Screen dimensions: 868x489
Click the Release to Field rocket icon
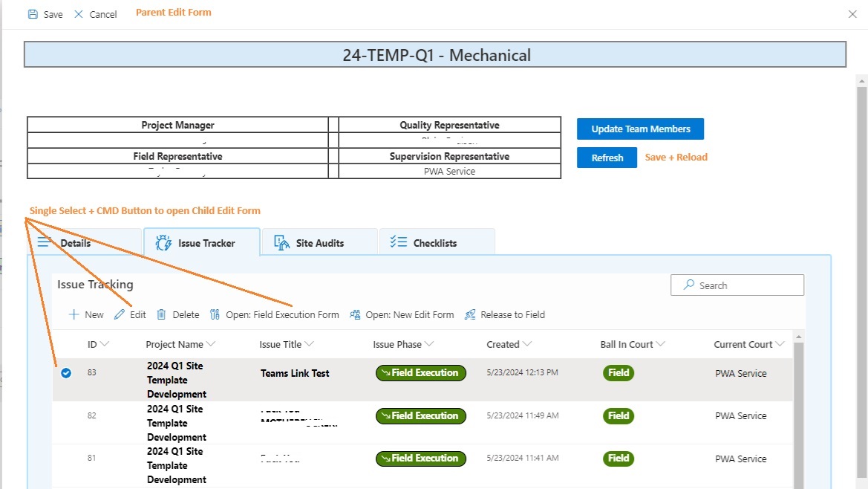[x=470, y=314]
